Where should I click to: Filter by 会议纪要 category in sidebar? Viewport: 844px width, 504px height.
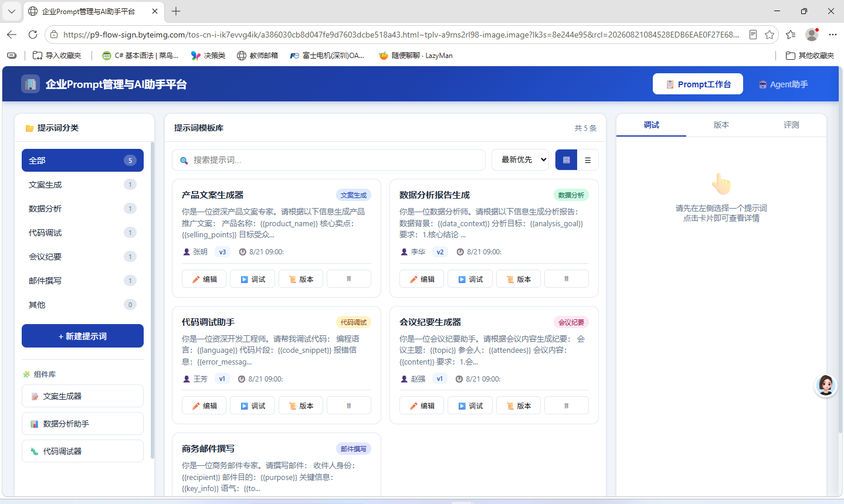point(83,257)
